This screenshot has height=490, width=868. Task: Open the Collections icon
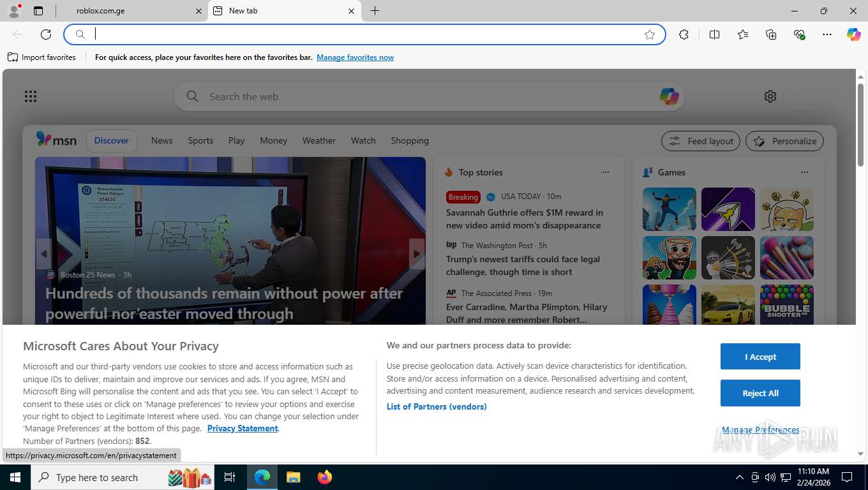[x=771, y=34]
